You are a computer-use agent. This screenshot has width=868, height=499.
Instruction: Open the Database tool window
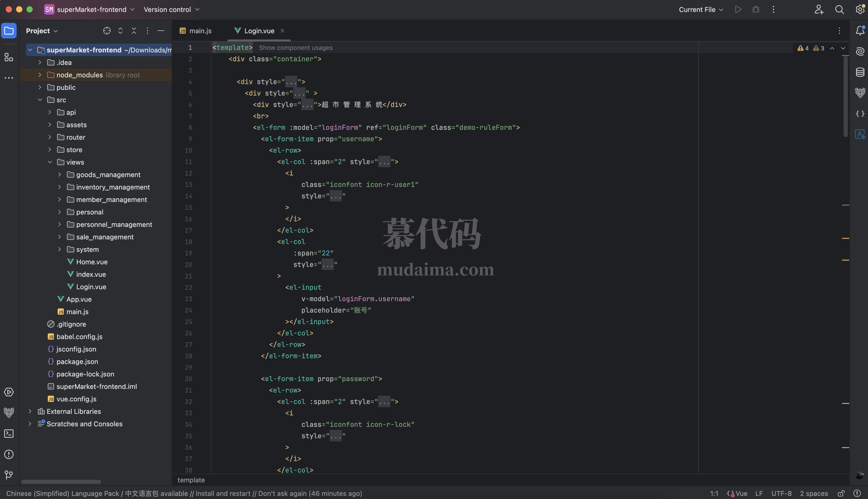pyautogui.click(x=860, y=72)
